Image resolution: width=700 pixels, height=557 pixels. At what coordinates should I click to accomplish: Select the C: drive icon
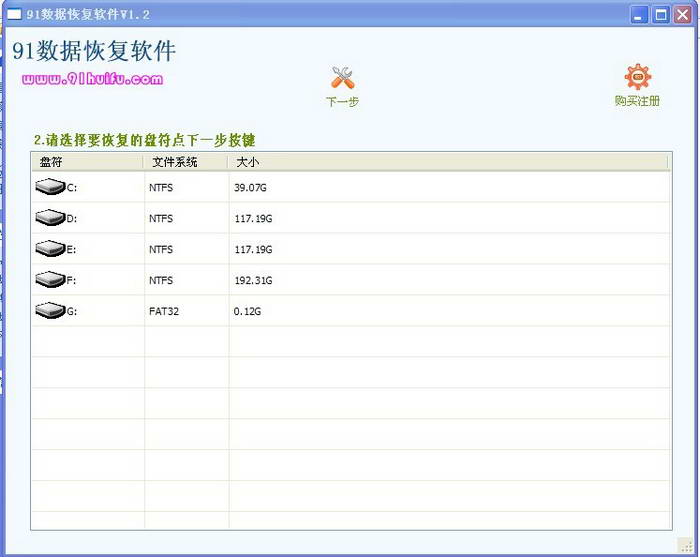pyautogui.click(x=50, y=187)
